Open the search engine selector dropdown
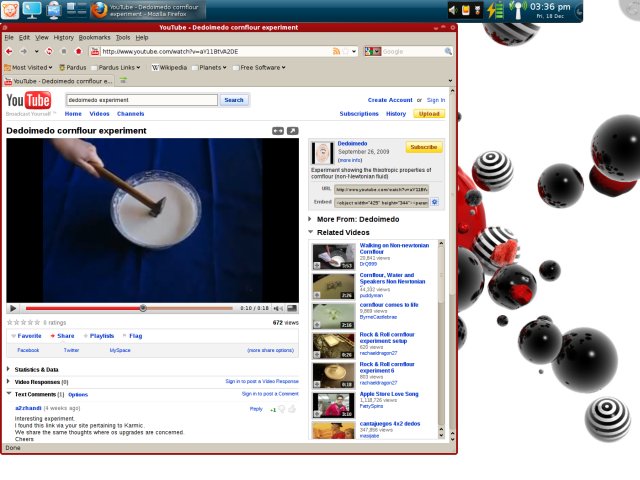 coord(373,51)
